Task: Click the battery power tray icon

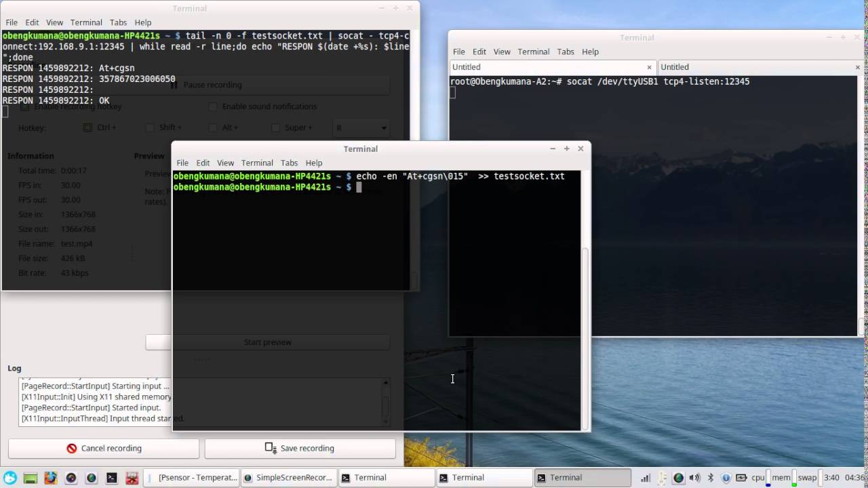Action: point(741,478)
